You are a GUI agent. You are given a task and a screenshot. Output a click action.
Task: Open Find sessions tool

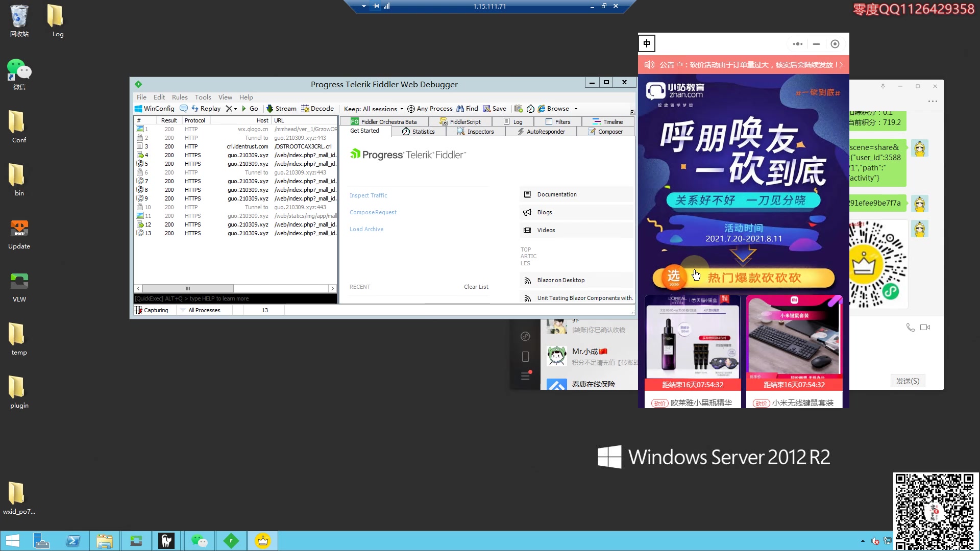[x=468, y=109]
